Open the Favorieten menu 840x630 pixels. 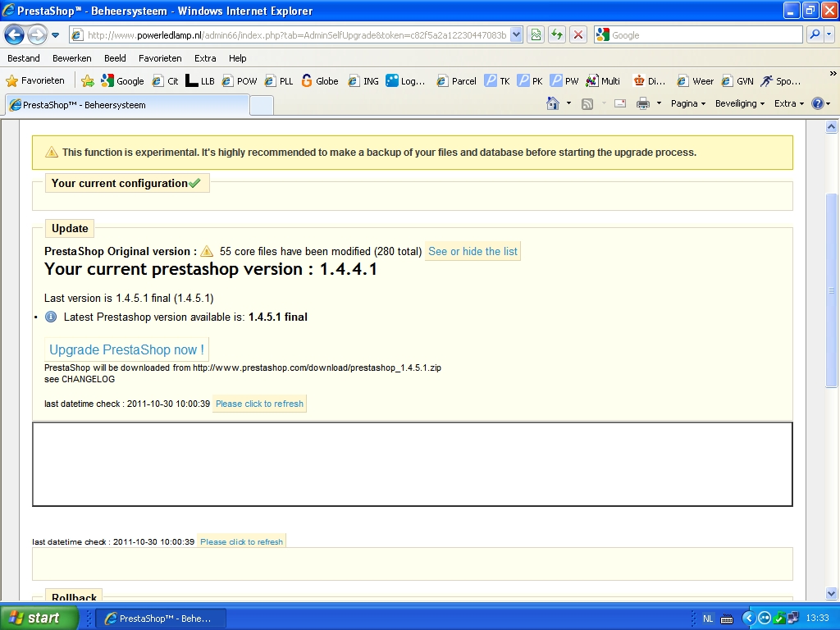click(x=160, y=58)
